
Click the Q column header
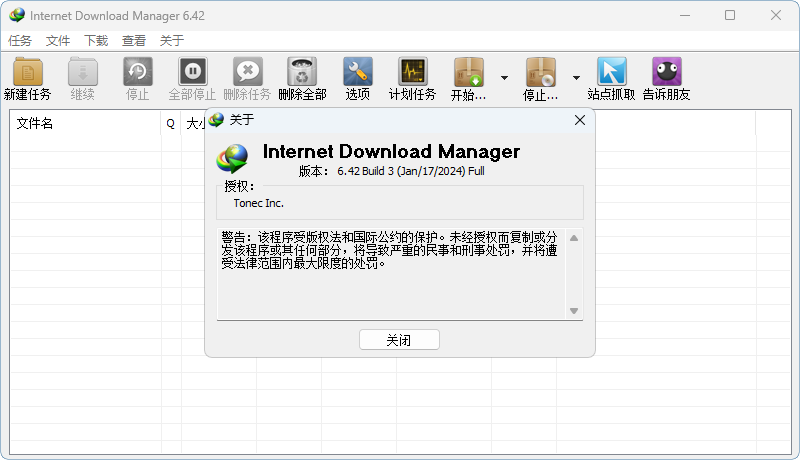(x=170, y=124)
